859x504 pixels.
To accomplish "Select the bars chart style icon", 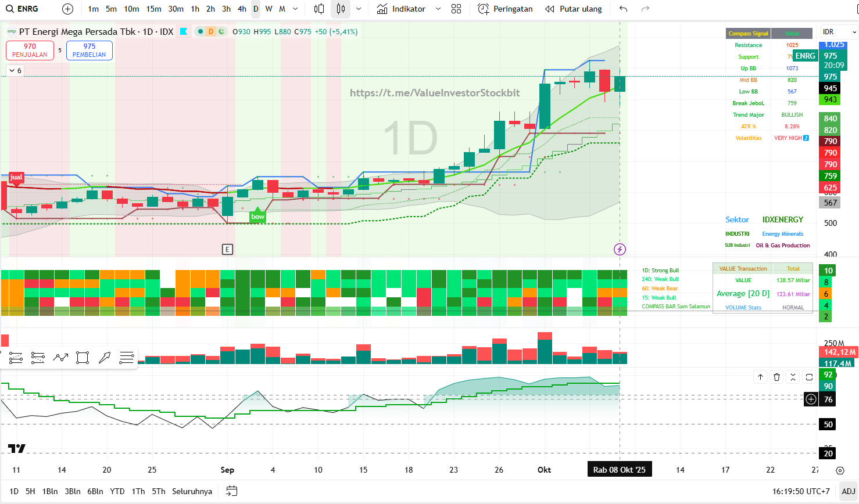I will [319, 9].
